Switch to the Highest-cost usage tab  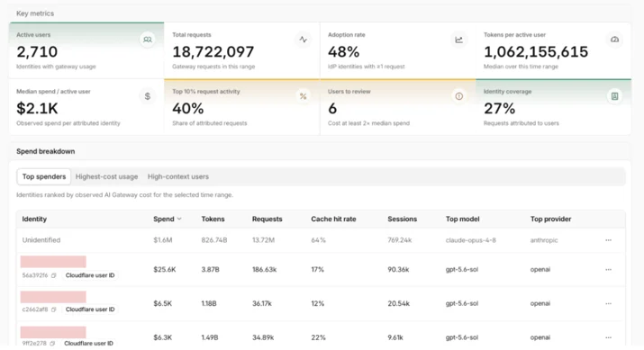pos(106,176)
